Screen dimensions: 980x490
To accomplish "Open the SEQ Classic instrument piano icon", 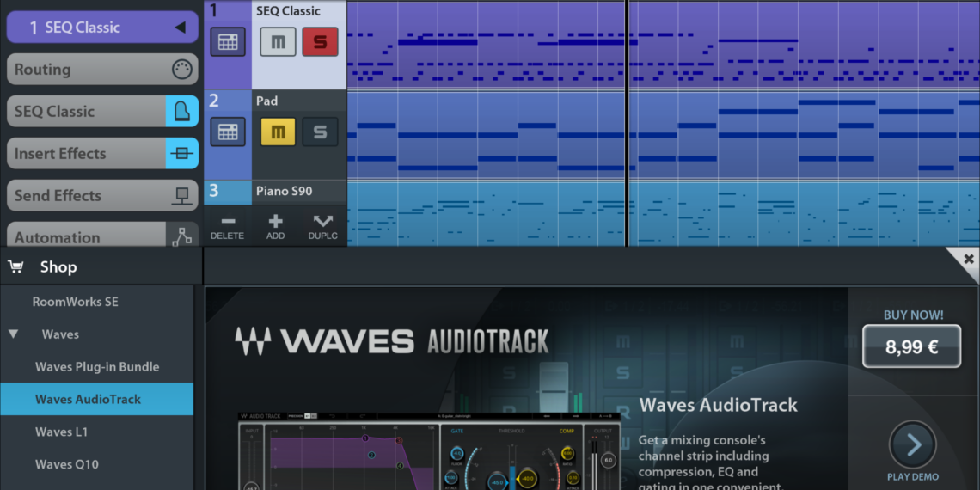I will click(181, 111).
